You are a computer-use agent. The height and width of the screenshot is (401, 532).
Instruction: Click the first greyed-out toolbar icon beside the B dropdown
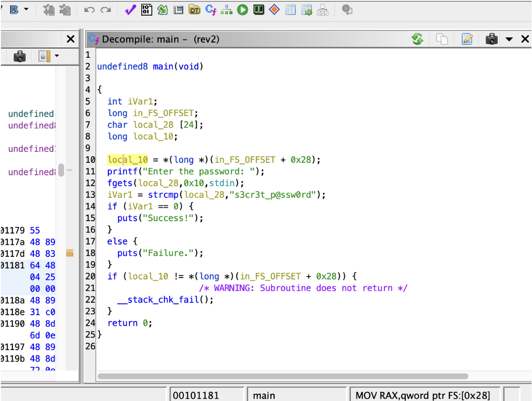49,10
